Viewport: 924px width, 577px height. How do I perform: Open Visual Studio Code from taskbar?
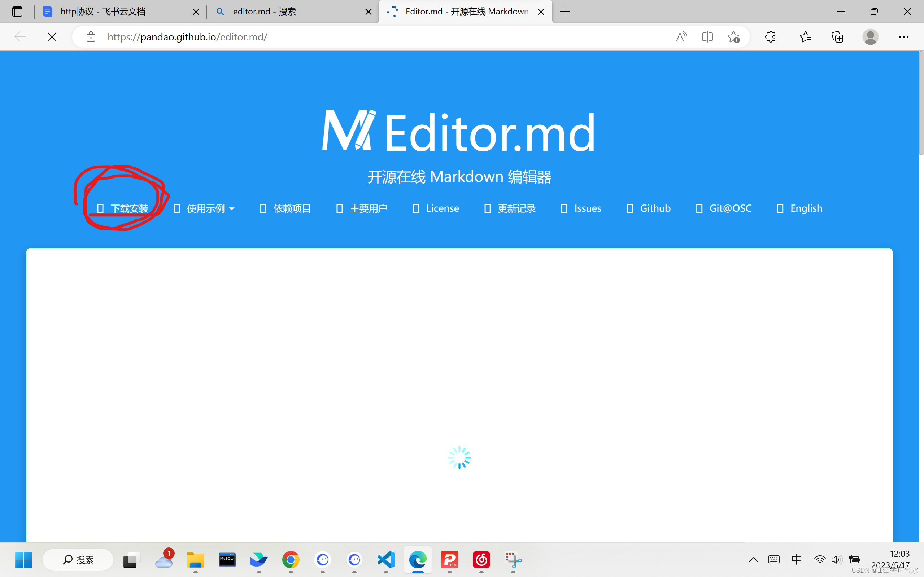(386, 559)
